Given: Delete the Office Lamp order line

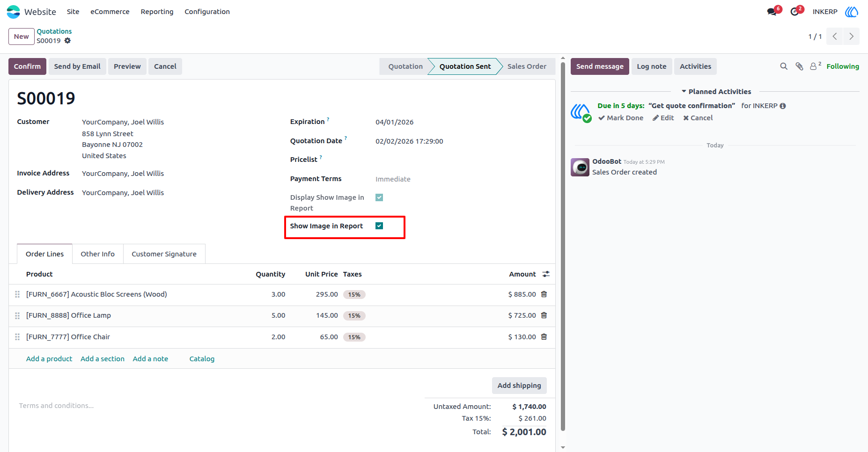Looking at the screenshot, I should pyautogui.click(x=544, y=315).
